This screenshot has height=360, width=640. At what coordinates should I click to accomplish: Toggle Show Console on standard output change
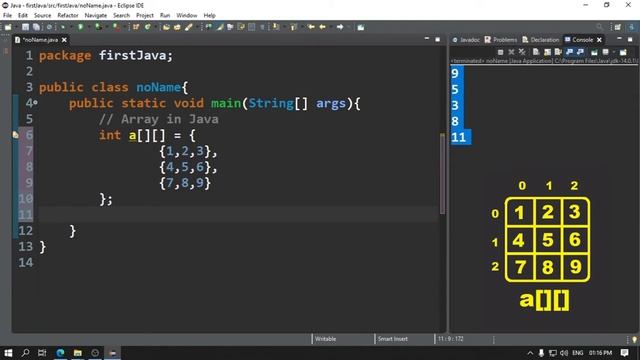click(x=569, y=52)
